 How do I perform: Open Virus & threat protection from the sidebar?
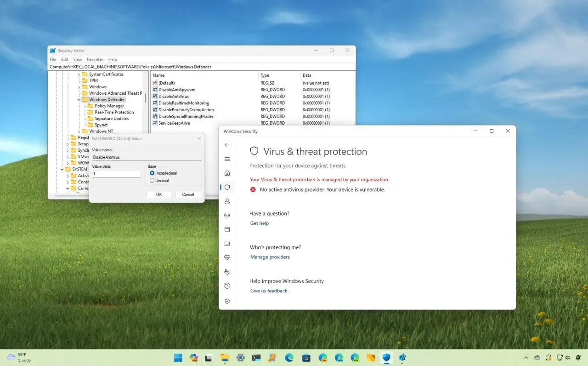tap(227, 187)
